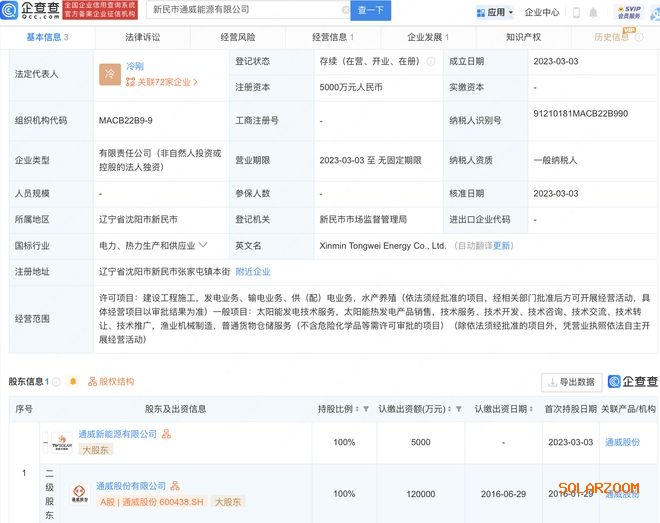Click the SVIP membership service icon

coord(627,12)
